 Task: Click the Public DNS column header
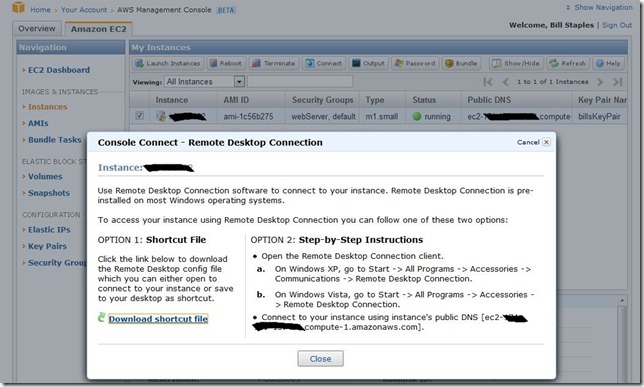pos(517,100)
